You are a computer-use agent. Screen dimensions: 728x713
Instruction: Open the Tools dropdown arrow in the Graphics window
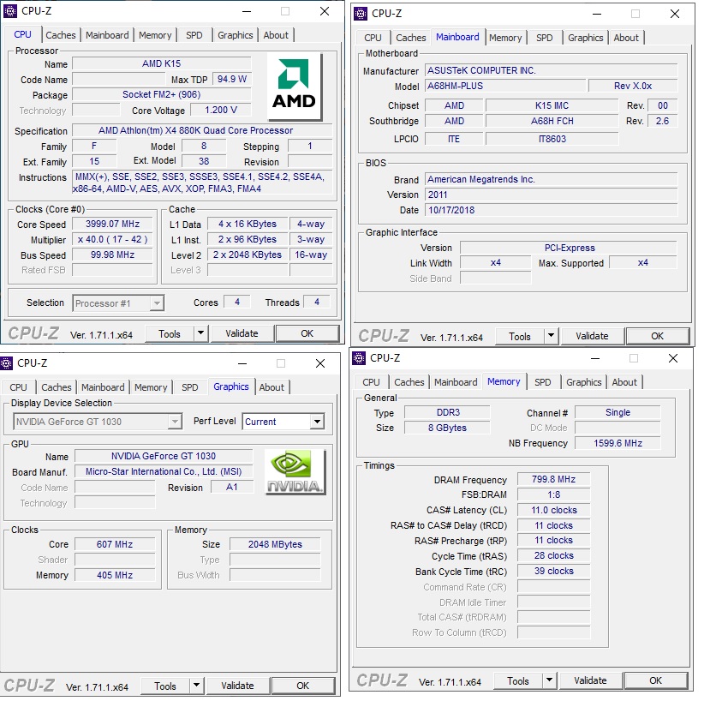tap(196, 685)
